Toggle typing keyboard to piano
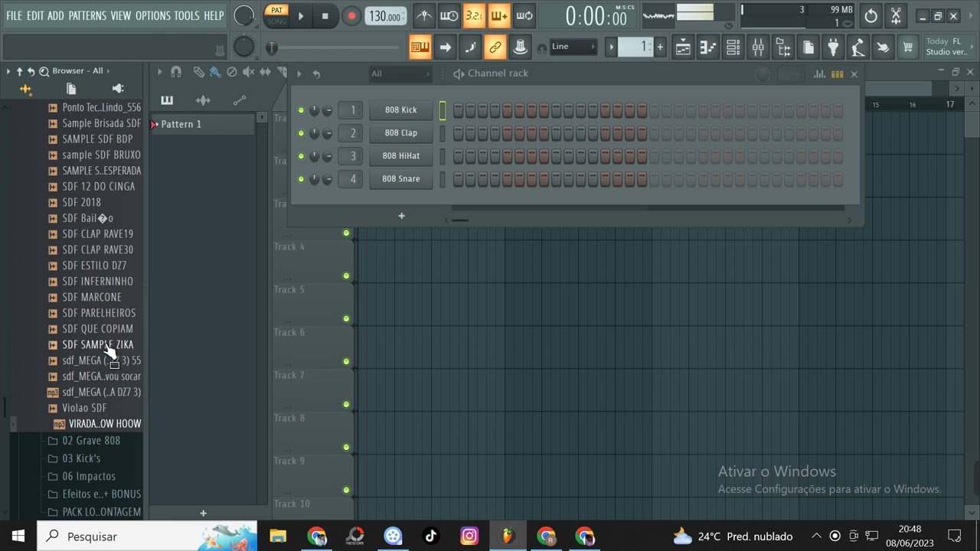Screen dimensions: 980x551 pyautogui.click(x=420, y=47)
